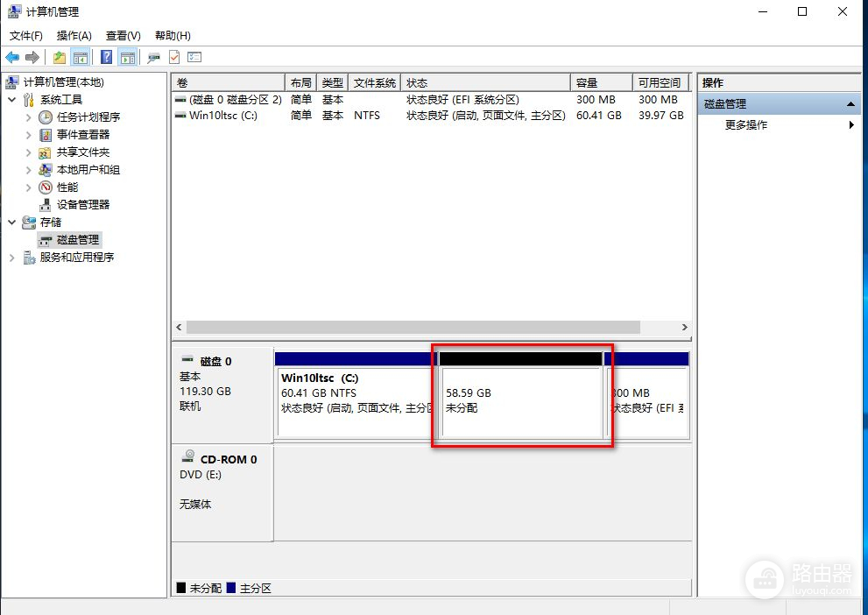Click the 事件查看器 icon in tree
The width and height of the screenshot is (868, 615).
pos(46,135)
